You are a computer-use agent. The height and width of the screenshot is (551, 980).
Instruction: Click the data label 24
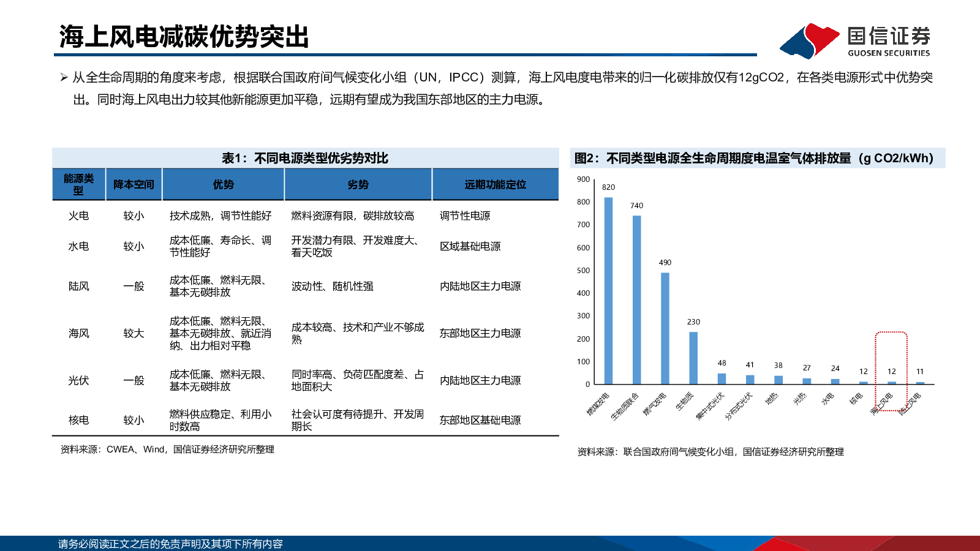(835, 369)
